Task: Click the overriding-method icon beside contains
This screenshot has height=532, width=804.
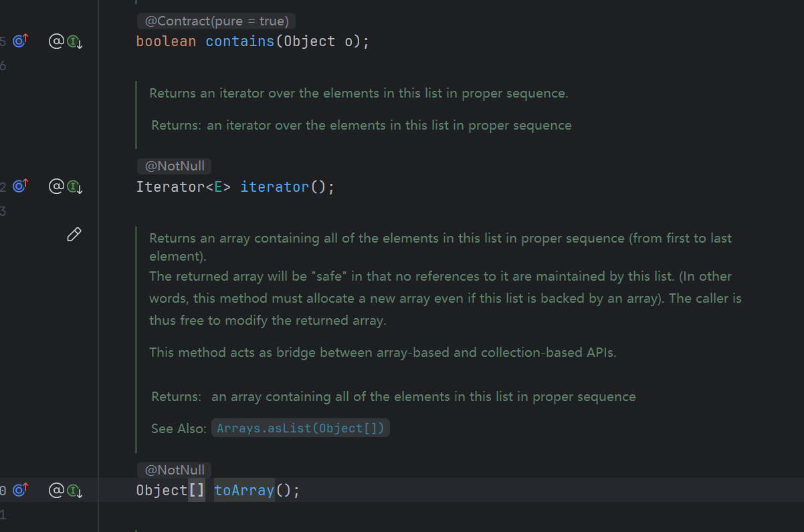Action: click(x=20, y=41)
